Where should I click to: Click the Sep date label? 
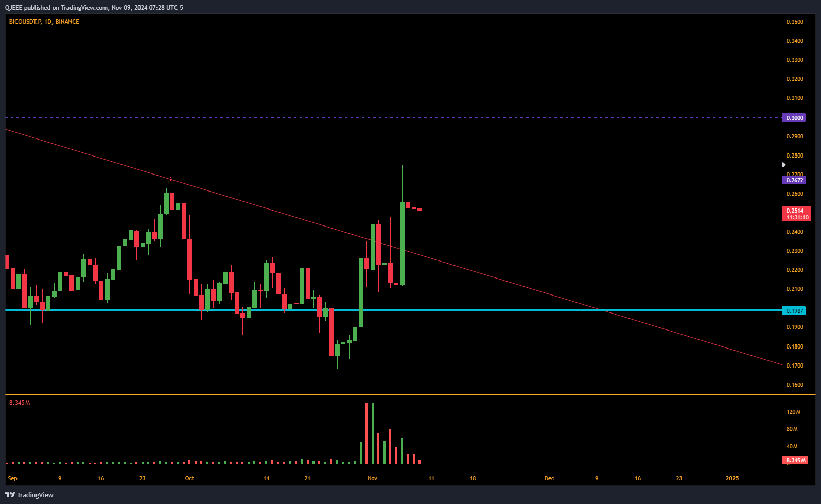[x=13, y=478]
